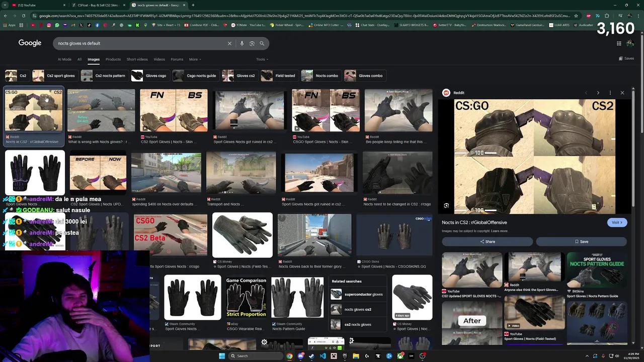
Task: Filter by the Gloves combo chip
Action: point(364,75)
